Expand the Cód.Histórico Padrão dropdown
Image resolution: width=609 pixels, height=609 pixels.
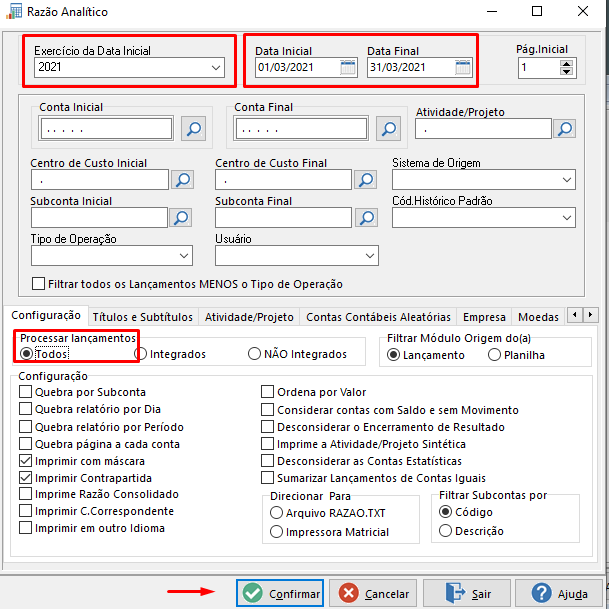567,218
